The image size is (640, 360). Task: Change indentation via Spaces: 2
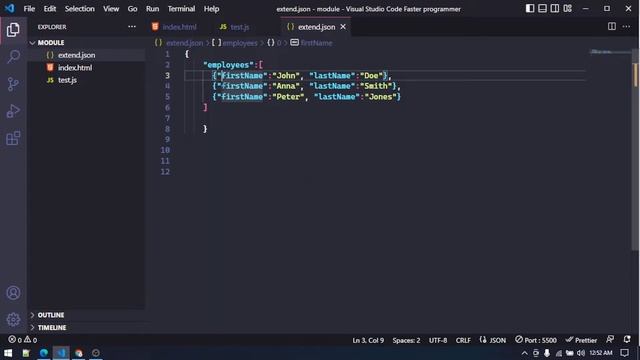[406, 340]
